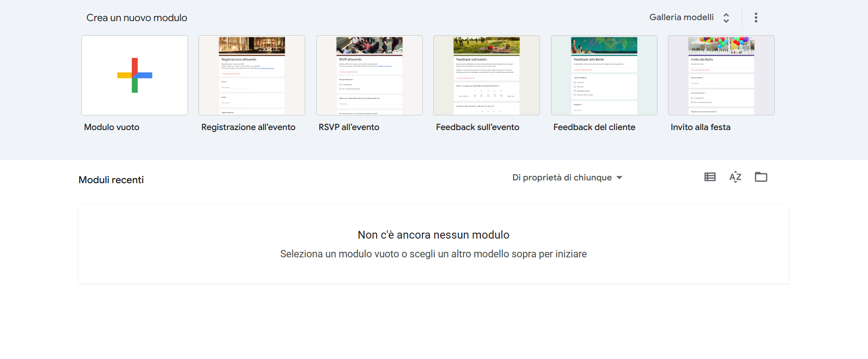
Task: Open the AZ sort options
Action: [735, 177]
